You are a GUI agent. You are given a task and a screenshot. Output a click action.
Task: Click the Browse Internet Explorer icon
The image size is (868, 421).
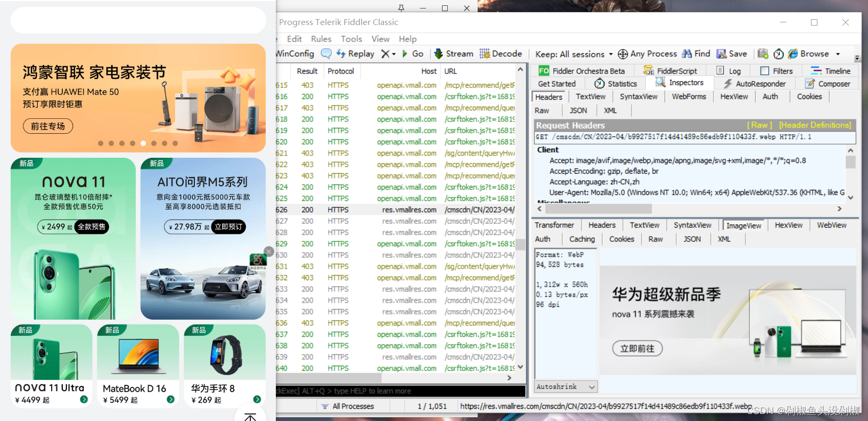coord(793,54)
